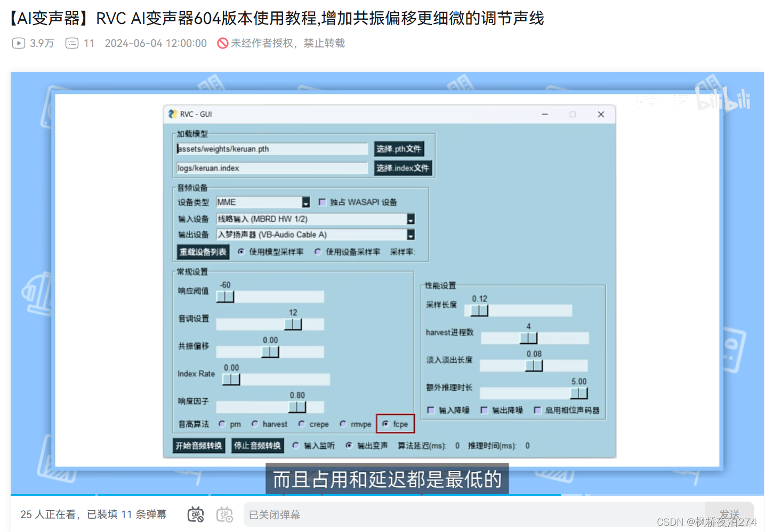This screenshot has height=532, width=765.
Task: Select the fcpe pitch algorithm
Action: click(x=385, y=423)
